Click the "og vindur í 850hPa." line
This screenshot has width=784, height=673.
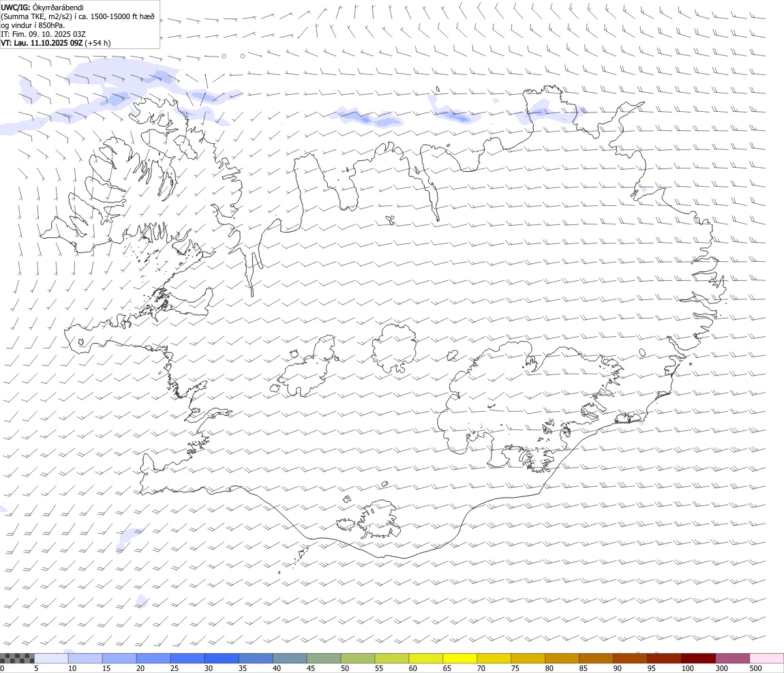(x=33, y=25)
